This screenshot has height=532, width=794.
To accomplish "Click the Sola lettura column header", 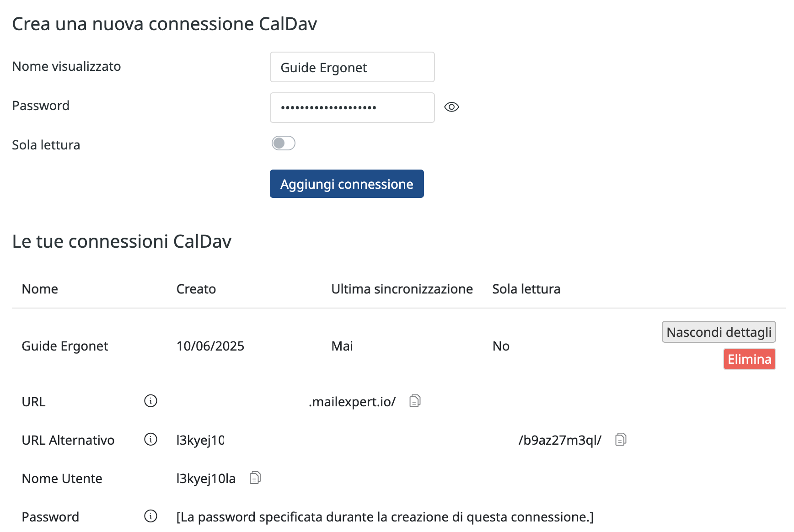I will tap(526, 289).
